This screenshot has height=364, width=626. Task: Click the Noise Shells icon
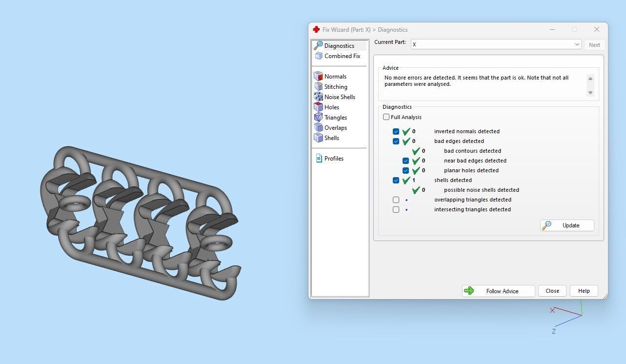click(x=318, y=97)
